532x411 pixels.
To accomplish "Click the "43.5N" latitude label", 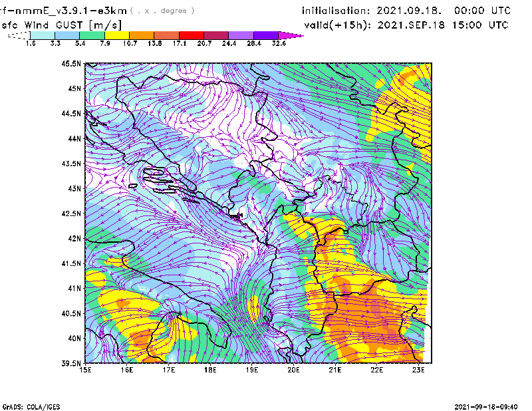I will [x=72, y=164].
